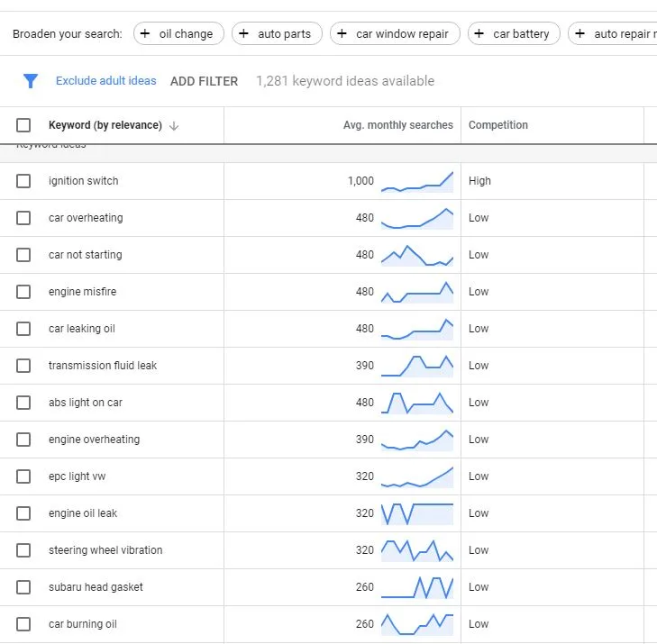Click the keyword text 'subaru head gasket'

pos(96,587)
